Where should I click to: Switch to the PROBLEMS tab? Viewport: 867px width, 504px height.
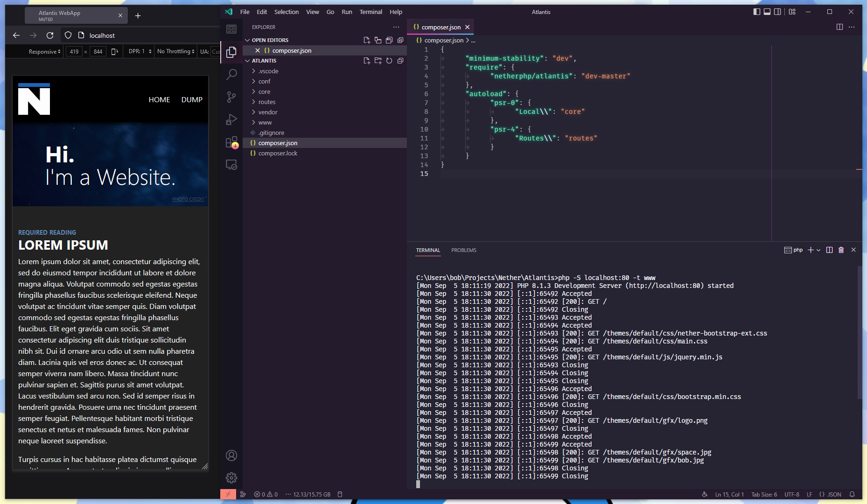click(464, 250)
